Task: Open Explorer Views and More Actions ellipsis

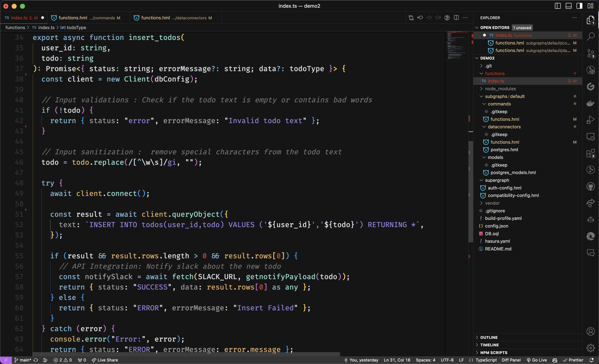Action: click(574, 18)
